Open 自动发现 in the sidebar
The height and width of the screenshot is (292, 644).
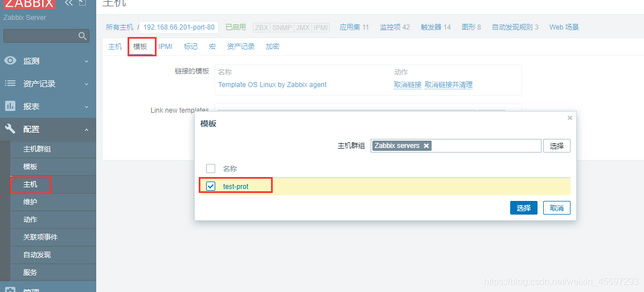tap(37, 254)
